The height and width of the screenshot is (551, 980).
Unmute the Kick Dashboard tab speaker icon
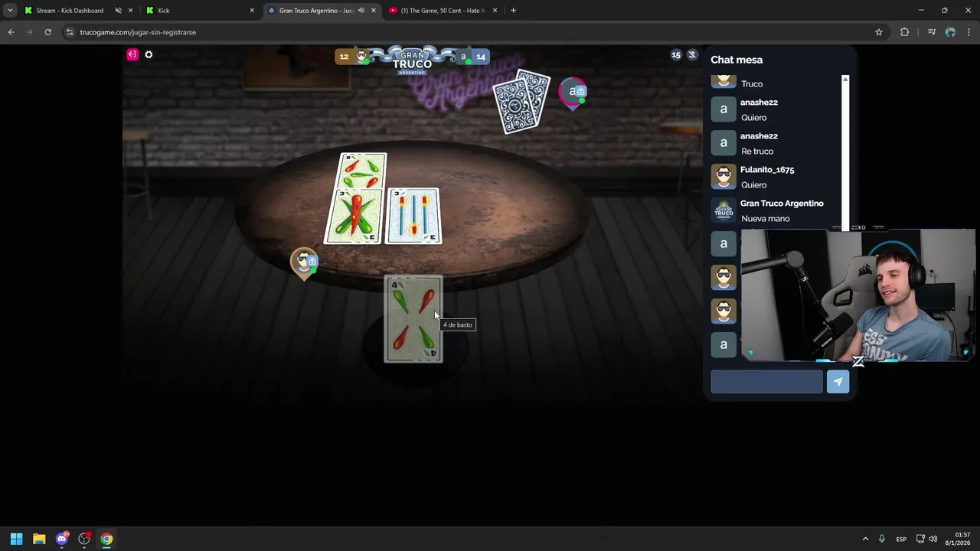[x=118, y=11]
